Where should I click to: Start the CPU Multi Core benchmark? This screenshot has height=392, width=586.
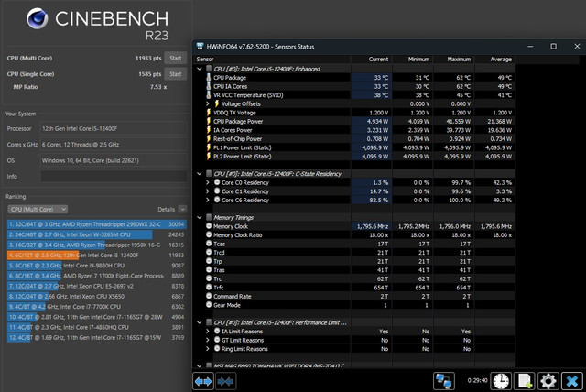coord(175,58)
